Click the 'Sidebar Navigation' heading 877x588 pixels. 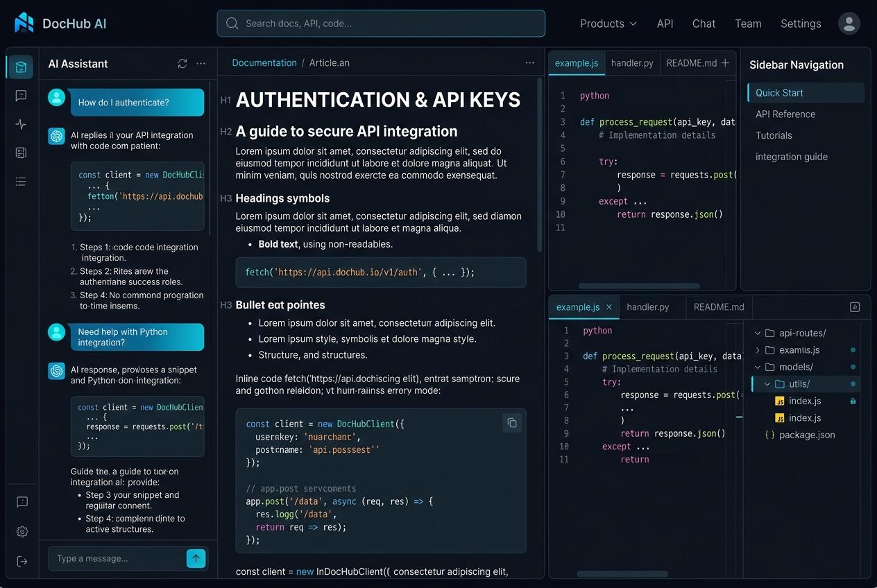coord(797,65)
